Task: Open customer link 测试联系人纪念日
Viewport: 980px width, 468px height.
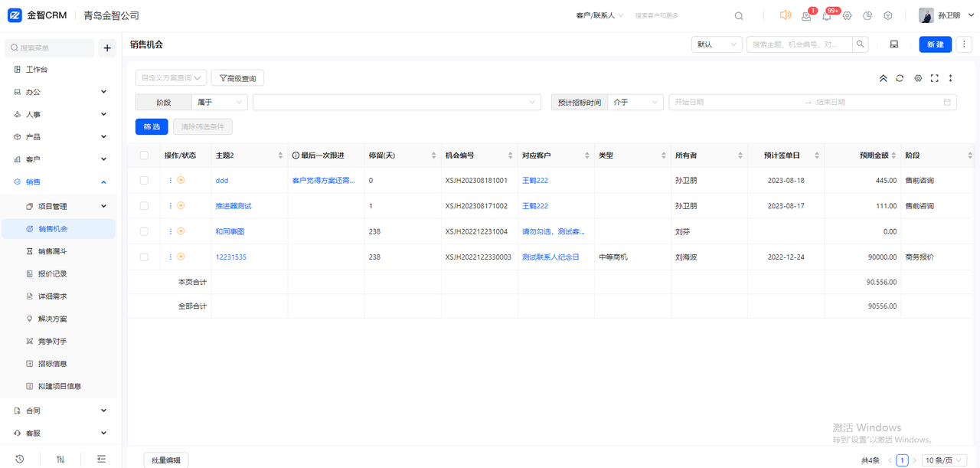Action: (550, 257)
